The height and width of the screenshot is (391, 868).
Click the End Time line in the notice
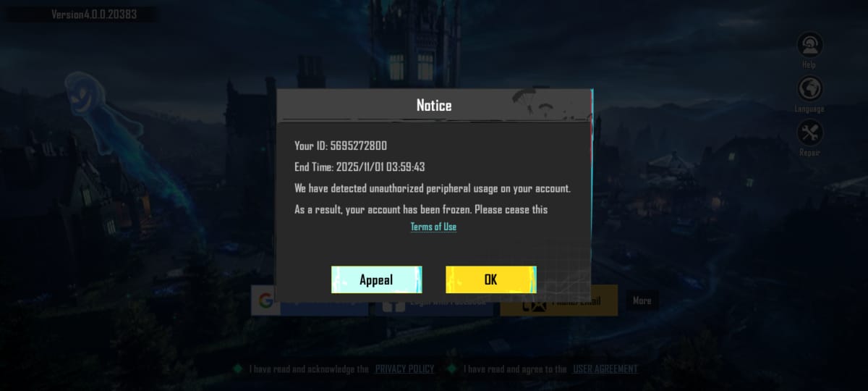[359, 167]
